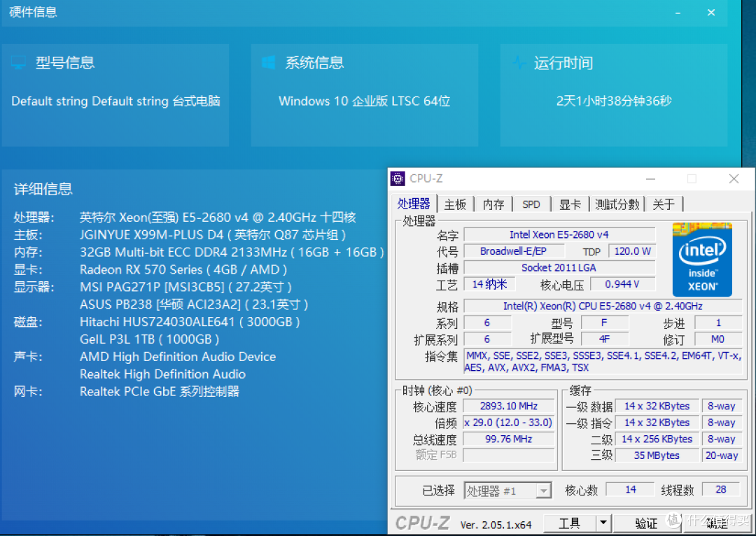Open the 内存 tab in CPU-Z
This screenshot has height=536, width=756.
493,204
